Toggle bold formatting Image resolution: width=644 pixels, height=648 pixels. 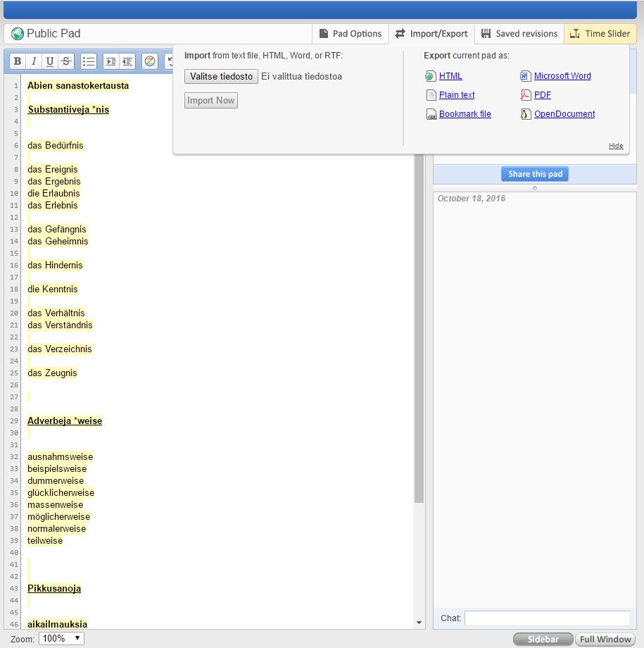(18, 61)
